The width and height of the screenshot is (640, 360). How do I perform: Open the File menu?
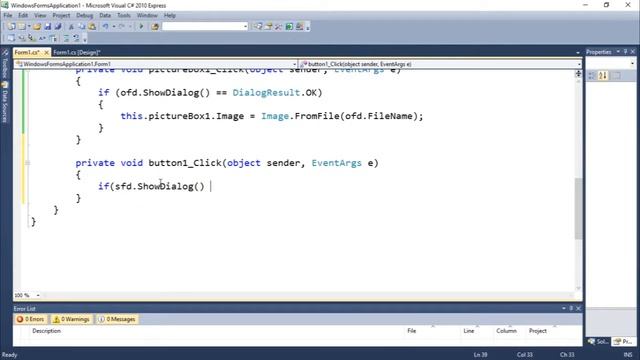pos(8,16)
